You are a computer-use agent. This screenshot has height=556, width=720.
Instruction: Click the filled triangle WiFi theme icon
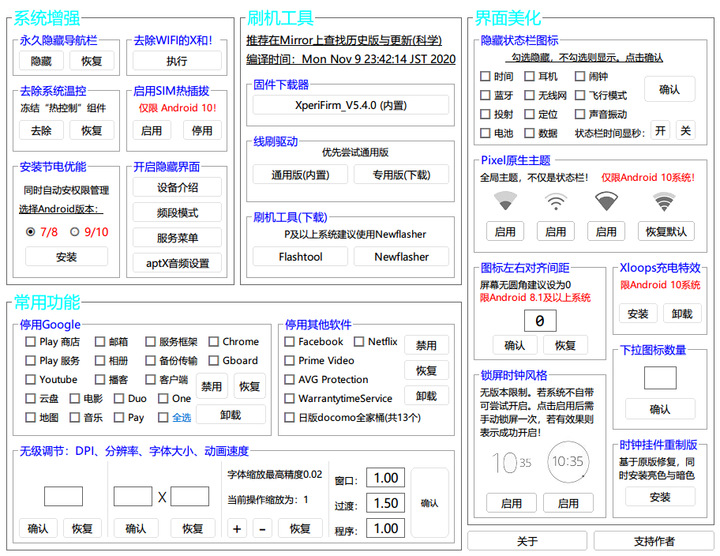click(505, 201)
